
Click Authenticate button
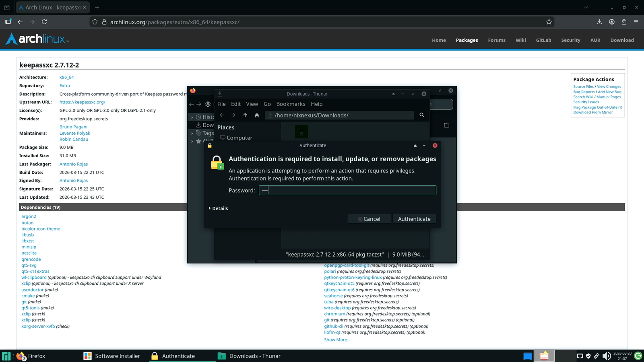tap(414, 219)
